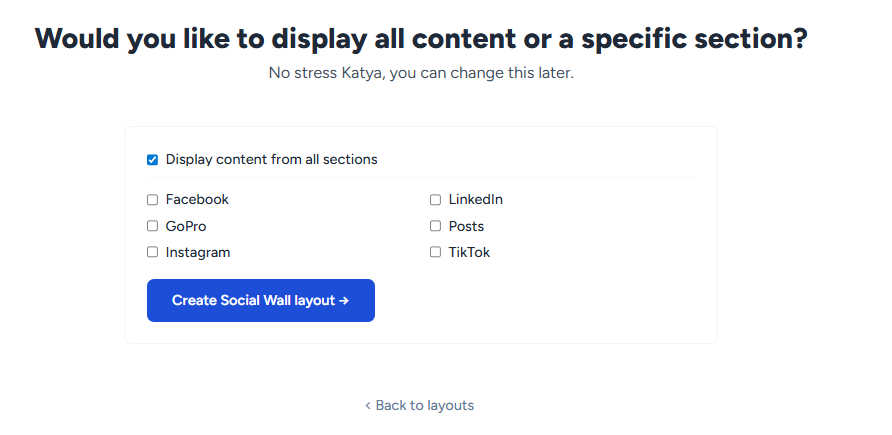Check the Instagram checkbox

tap(153, 253)
